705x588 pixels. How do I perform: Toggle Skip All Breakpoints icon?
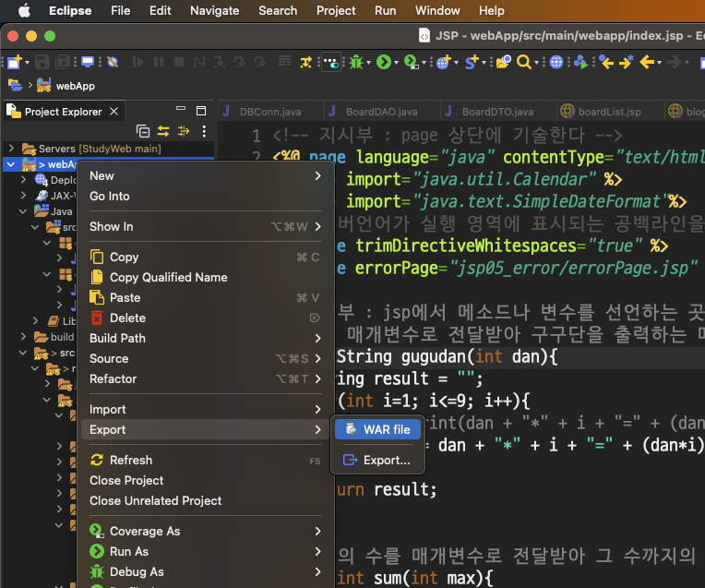113,62
